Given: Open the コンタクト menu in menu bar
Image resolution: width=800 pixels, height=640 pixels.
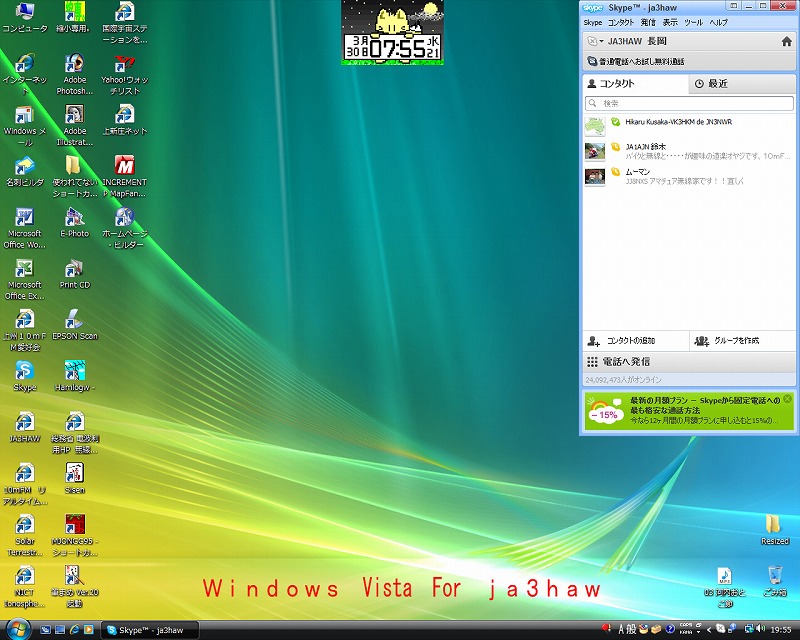Looking at the screenshot, I should (x=621, y=22).
